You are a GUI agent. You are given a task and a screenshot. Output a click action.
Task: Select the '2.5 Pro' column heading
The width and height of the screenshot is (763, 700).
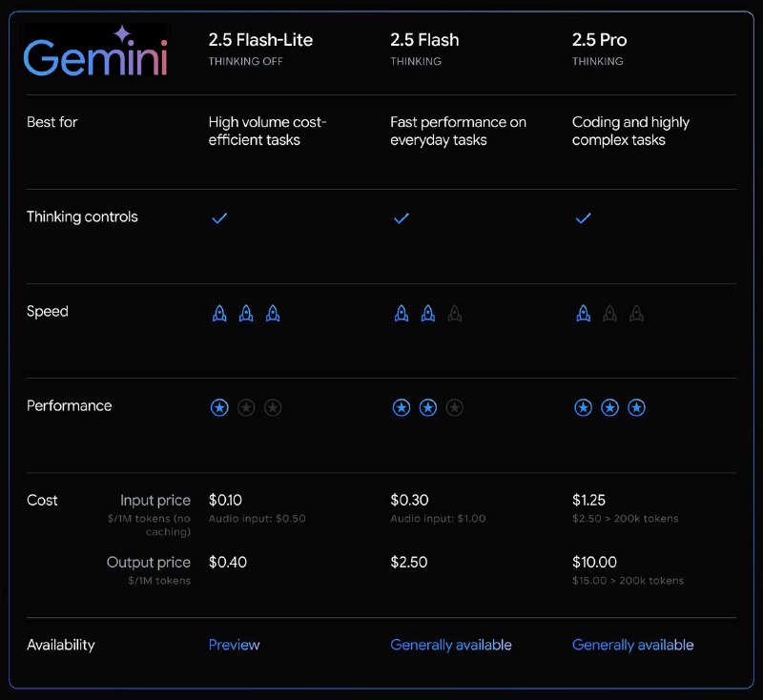tap(600, 40)
